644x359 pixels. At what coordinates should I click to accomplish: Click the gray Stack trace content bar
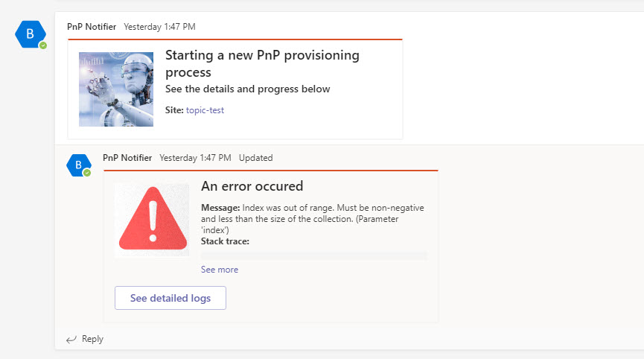313,255
